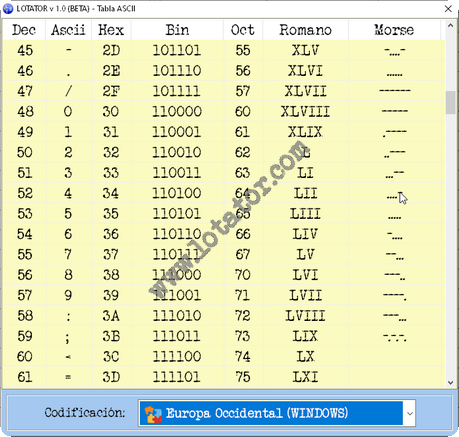This screenshot has height=437, width=459.
Task: Click the scrollbar down arrow
Action: pos(450,383)
